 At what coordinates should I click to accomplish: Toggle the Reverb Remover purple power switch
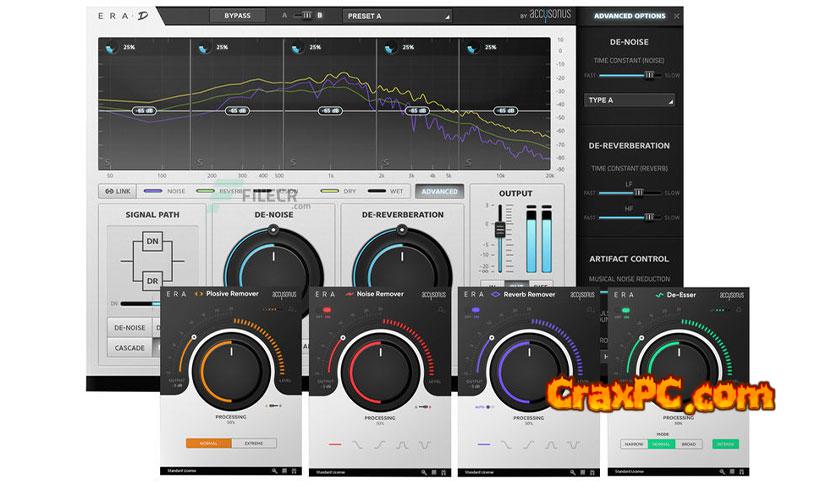(x=476, y=310)
